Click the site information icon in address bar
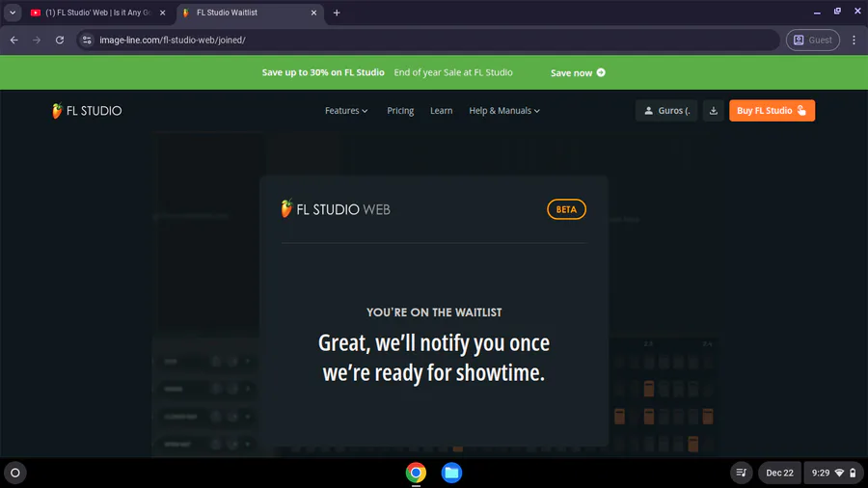 click(x=87, y=40)
